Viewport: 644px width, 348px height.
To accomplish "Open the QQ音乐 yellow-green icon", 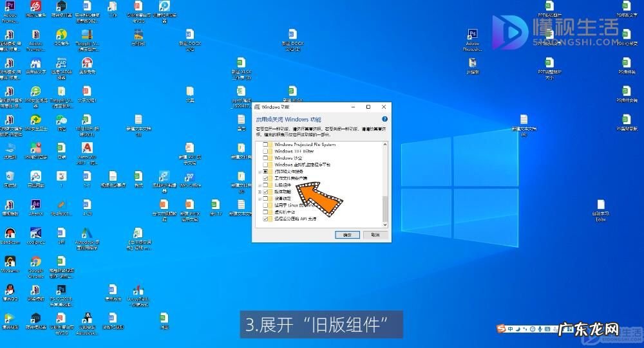I will click(x=62, y=35).
